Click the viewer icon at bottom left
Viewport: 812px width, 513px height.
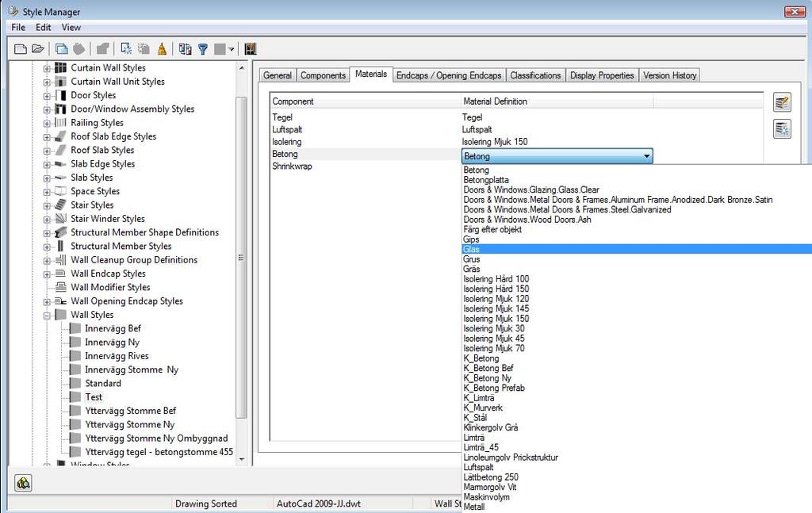(23, 483)
